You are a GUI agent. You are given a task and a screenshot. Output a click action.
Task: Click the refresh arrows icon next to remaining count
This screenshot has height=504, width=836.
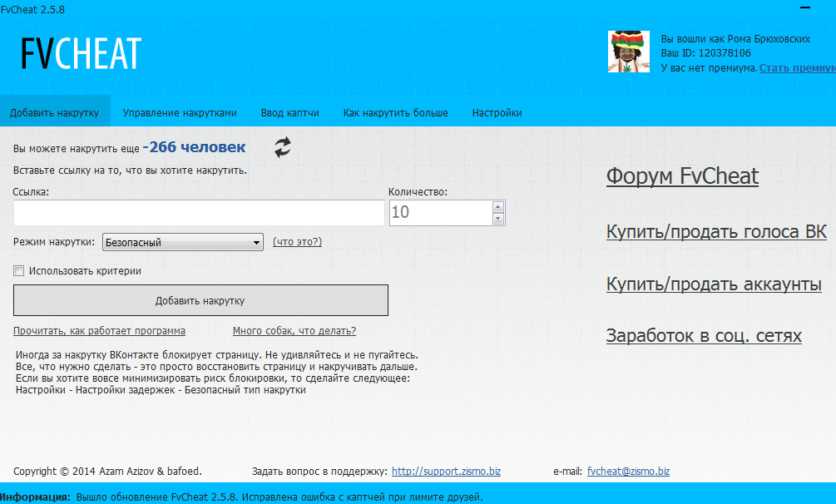coord(283,147)
